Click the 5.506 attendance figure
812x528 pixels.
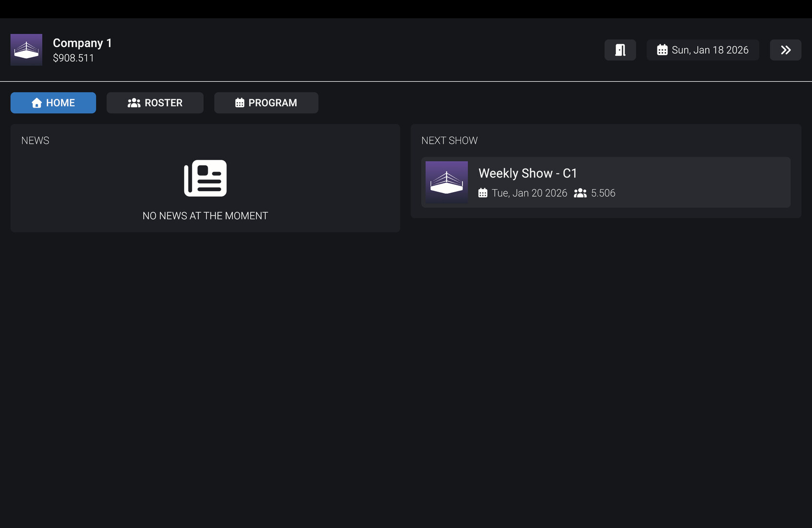click(603, 193)
